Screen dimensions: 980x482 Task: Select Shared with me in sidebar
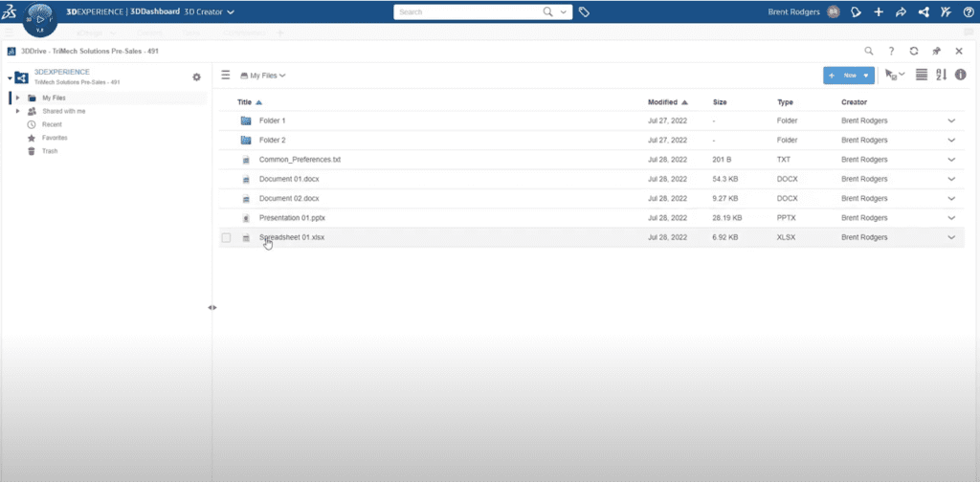click(x=64, y=111)
